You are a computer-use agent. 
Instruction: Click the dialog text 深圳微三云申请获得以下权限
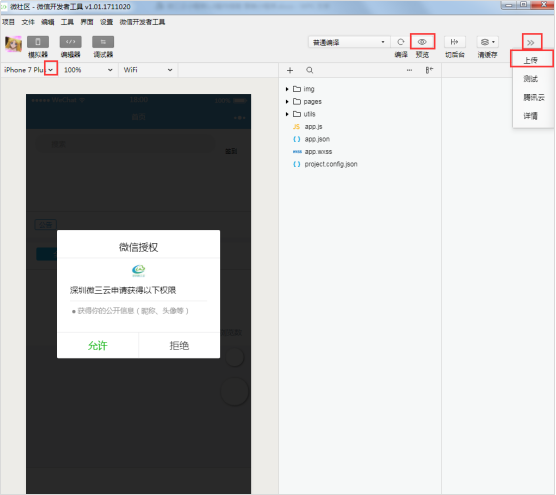coord(123,290)
